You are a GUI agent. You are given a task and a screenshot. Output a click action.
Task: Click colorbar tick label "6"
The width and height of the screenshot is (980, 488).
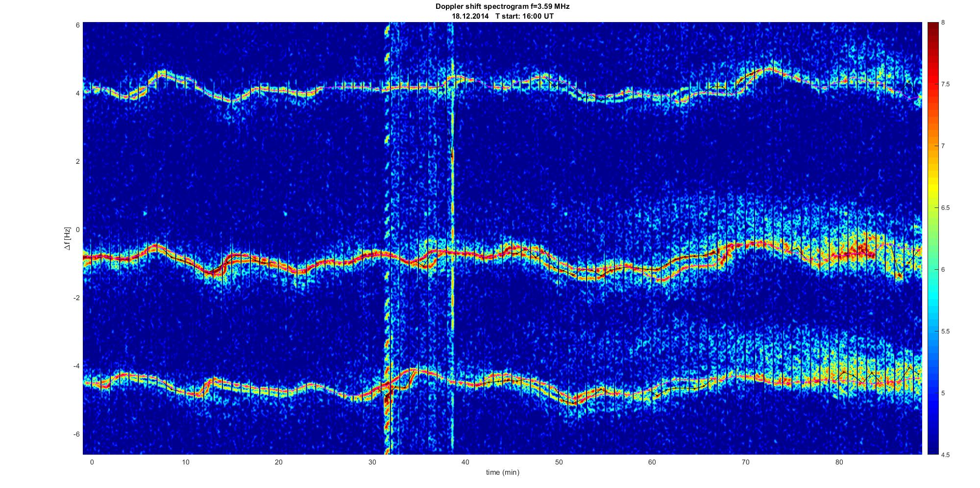click(943, 270)
